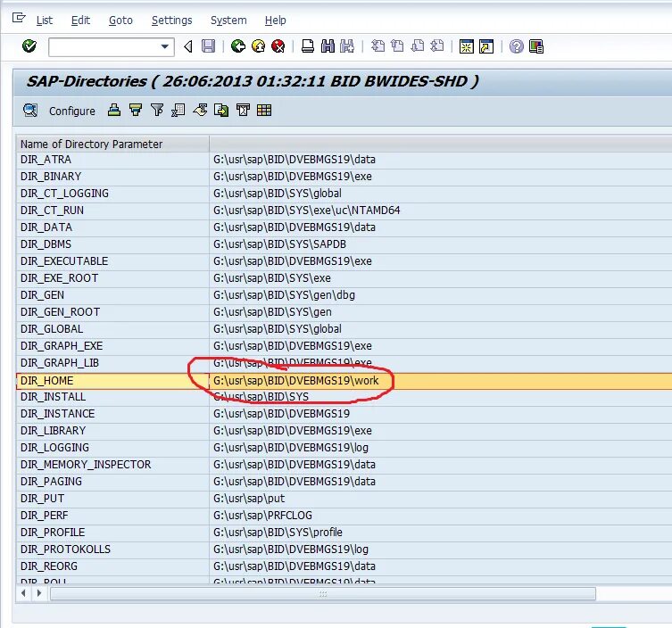Open the Help menu
Viewport: 672px width, 628px height.
click(x=275, y=21)
